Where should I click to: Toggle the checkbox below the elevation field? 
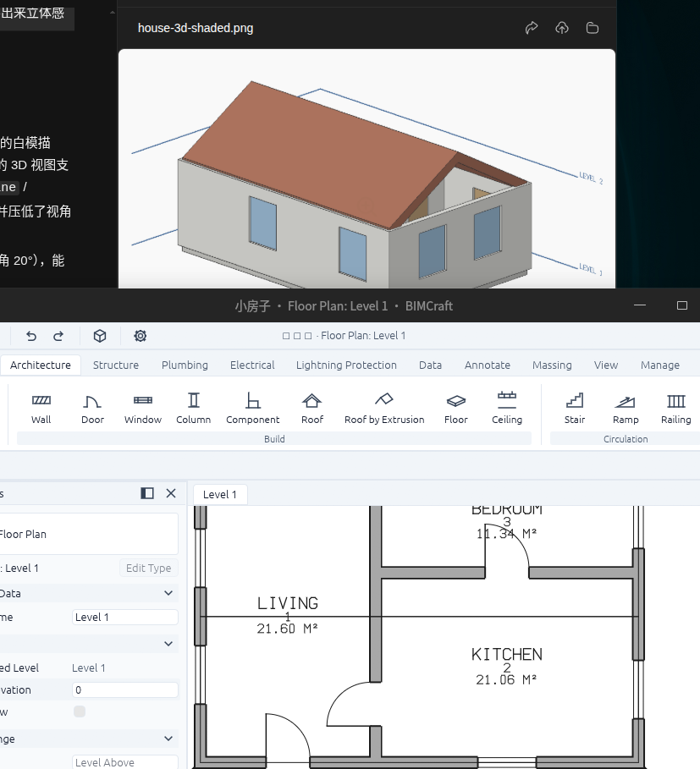[80, 711]
